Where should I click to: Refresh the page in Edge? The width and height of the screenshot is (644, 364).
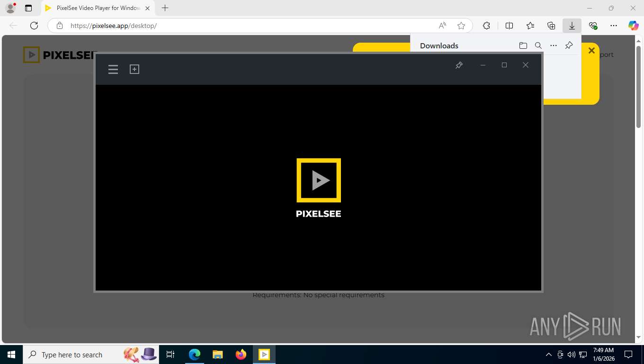[x=34, y=26]
